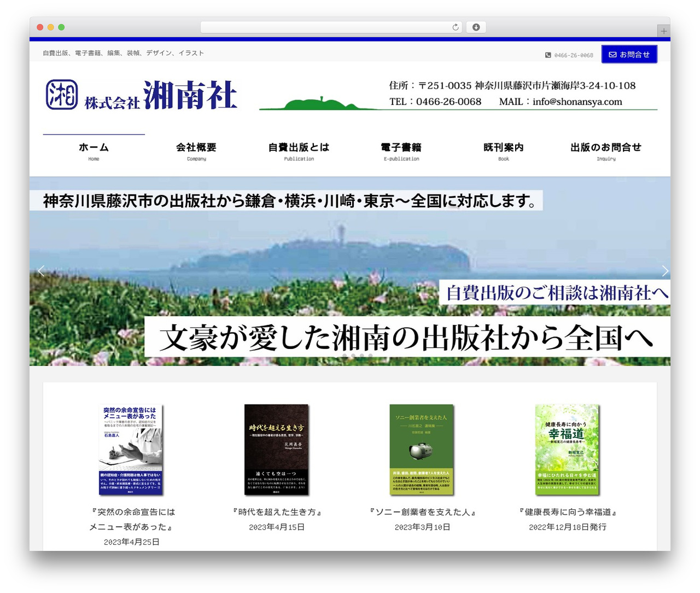Click the banner text 自費出版のご相談は湘南社へ
Screen dimensions: 700x593
[x=557, y=293]
